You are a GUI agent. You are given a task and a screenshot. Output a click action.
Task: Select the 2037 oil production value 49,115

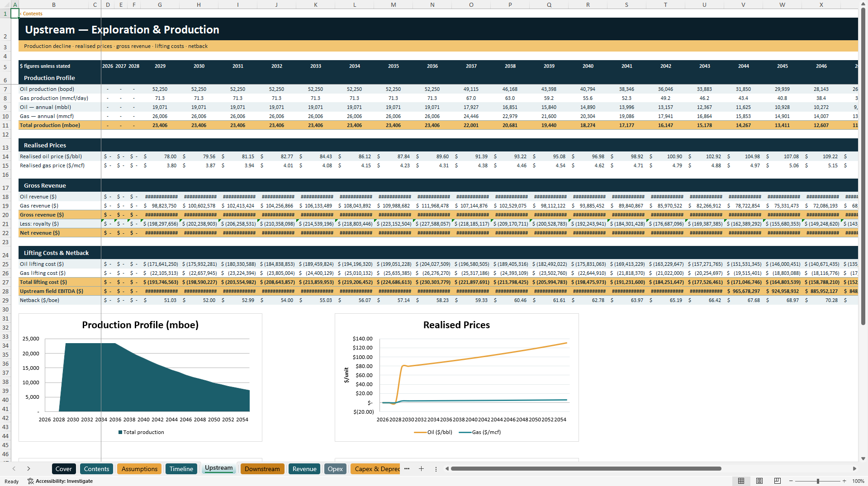click(471, 89)
